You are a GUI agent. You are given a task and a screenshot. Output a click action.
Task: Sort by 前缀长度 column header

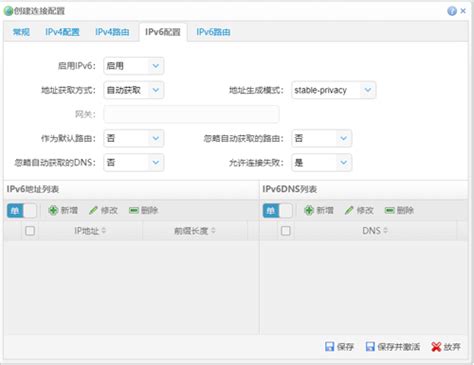pos(195,231)
